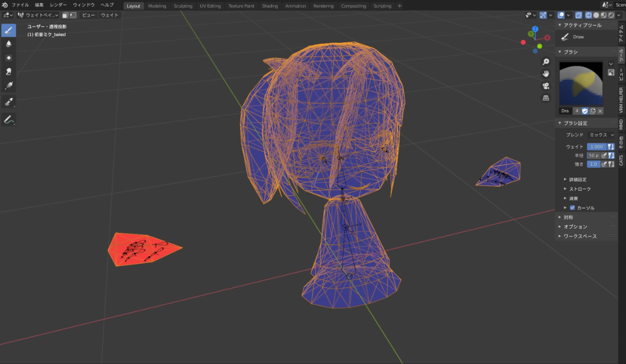Toggle show gizmo button in the header
Screen dimensions: 626x364
(543, 15)
